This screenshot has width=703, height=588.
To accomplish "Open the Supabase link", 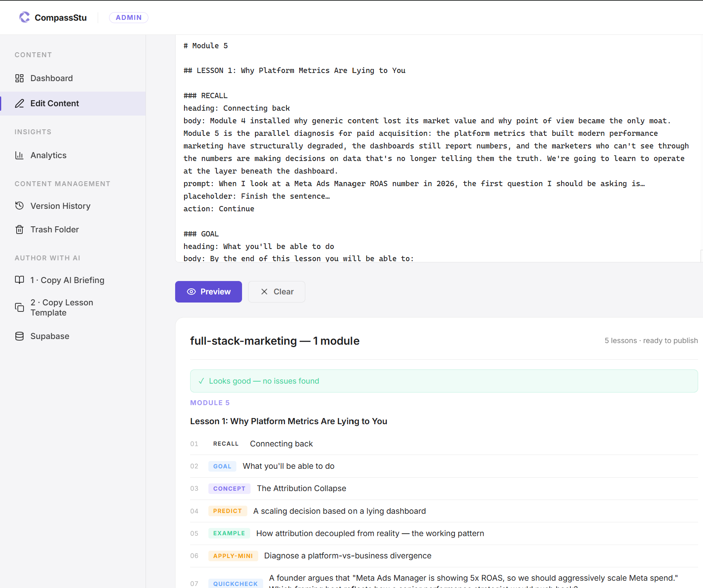I will point(73,336).
